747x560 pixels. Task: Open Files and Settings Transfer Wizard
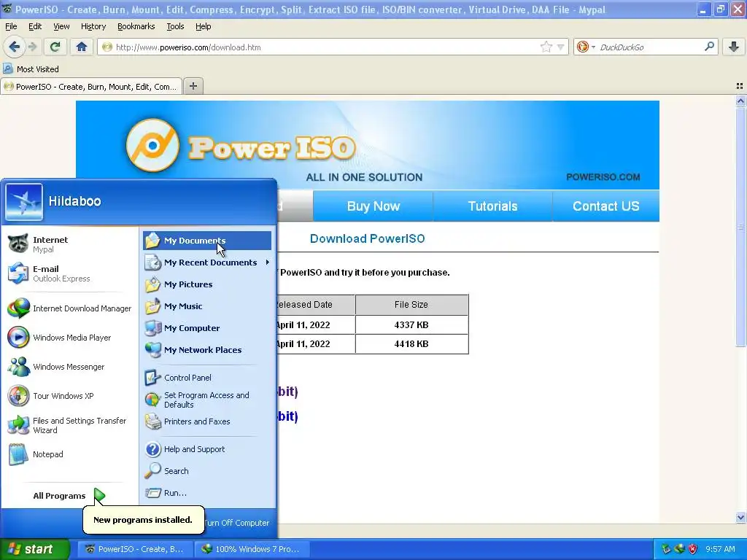click(70, 425)
